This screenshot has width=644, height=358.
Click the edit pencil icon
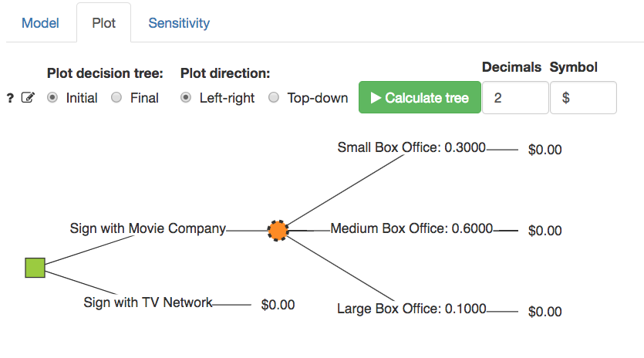coord(29,98)
